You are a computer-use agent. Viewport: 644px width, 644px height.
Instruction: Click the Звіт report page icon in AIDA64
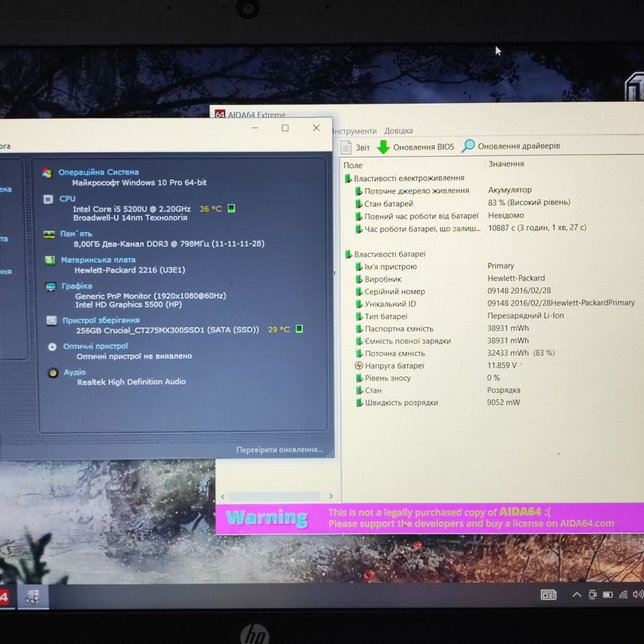[x=346, y=147]
